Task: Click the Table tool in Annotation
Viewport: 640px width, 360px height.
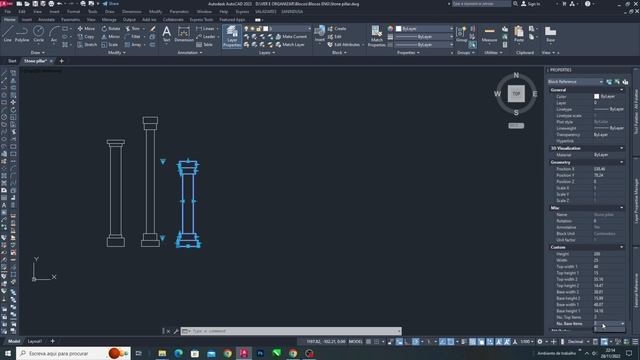Action: pos(204,44)
